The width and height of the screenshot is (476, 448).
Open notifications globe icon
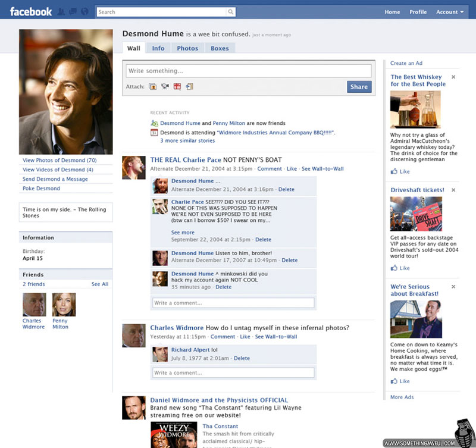pos(84,12)
